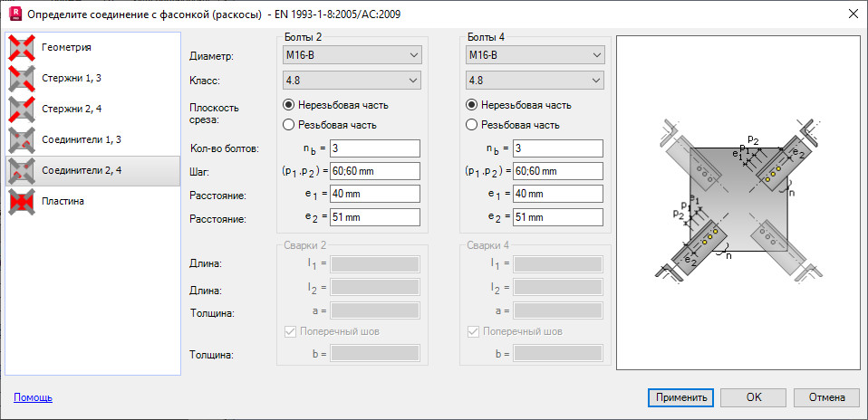The height and width of the screenshot is (420, 868).
Task: Click the e1 distance field in Болты 4
Action: coord(558,195)
